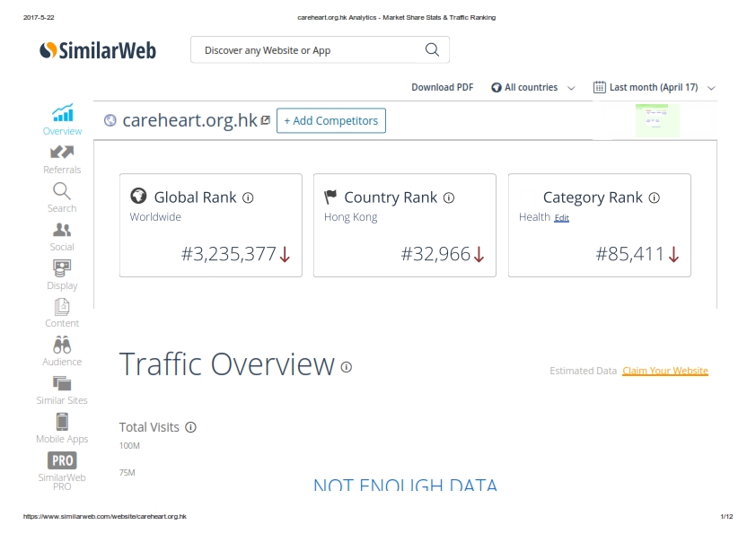Go to Referrals in the sidebar

pos(62,160)
